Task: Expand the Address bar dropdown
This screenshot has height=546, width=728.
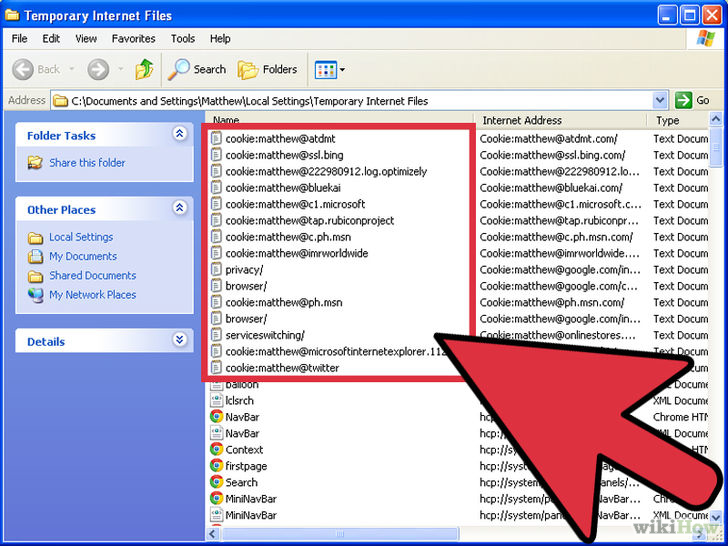Action: click(660, 100)
